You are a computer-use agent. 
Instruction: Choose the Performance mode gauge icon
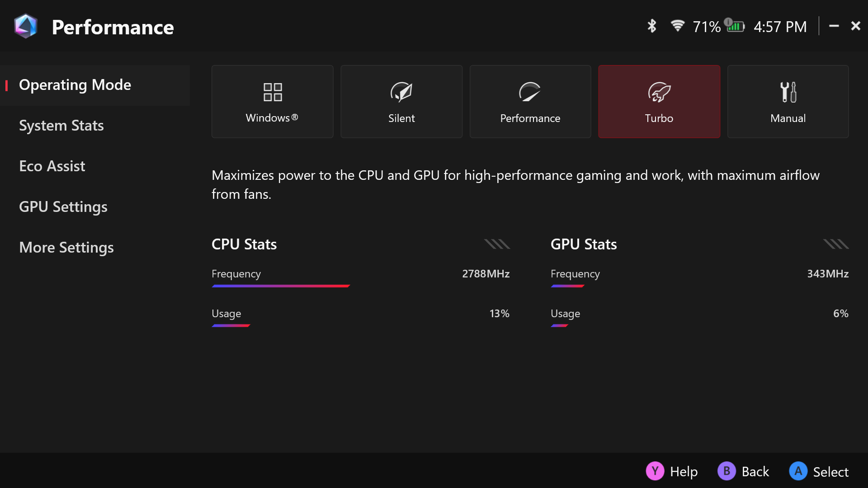(x=530, y=92)
